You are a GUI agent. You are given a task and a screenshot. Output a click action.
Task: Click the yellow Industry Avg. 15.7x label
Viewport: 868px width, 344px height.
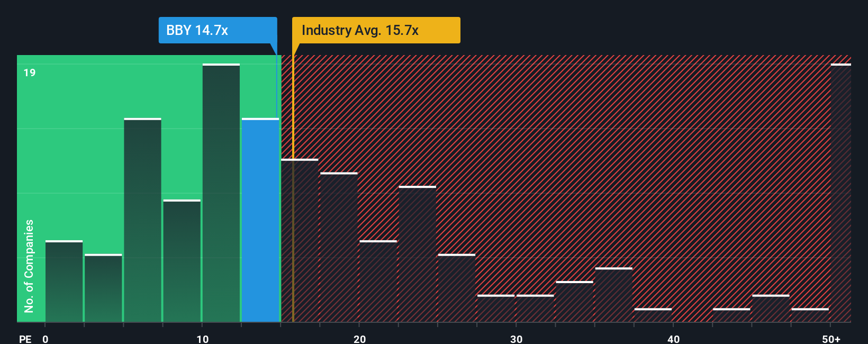[376, 30]
